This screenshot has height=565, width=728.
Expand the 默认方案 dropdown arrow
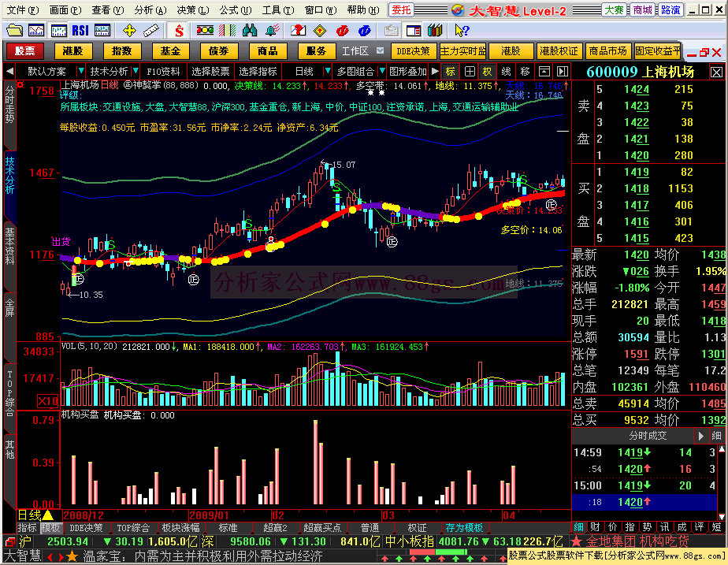[x=81, y=71]
